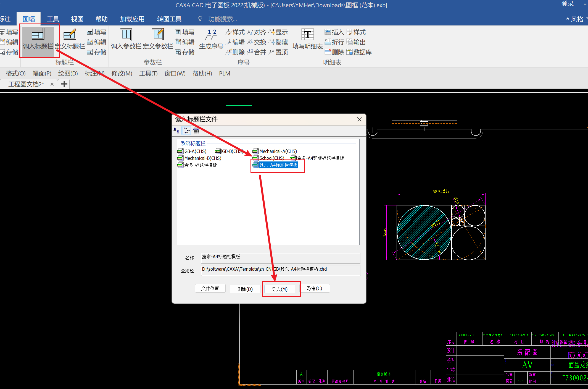Image resolution: width=588 pixels, height=389 pixels.
Task: Click 置顶 in the 序号 group
Action: pyautogui.click(x=278, y=52)
